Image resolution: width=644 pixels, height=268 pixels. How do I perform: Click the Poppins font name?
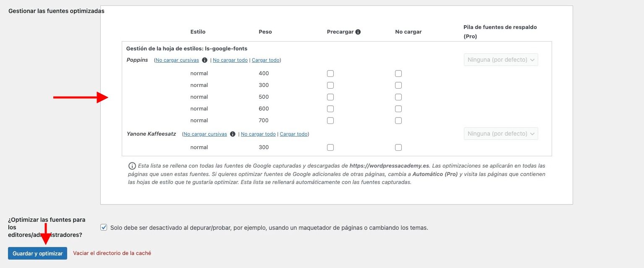[137, 60]
